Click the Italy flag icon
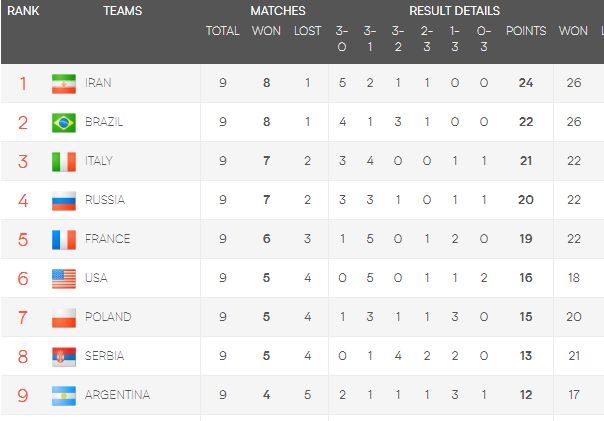This screenshot has width=604, height=421. click(x=64, y=162)
